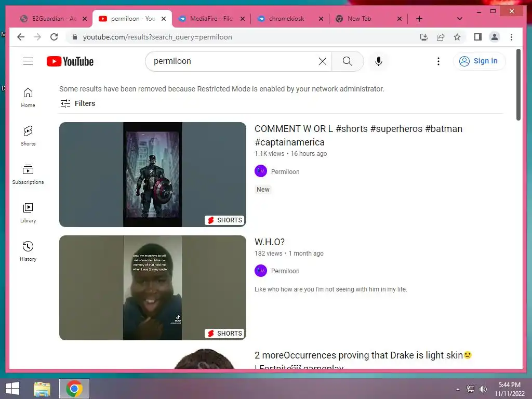Click the magnifier search button
Image resolution: width=532 pixels, height=399 pixels.
click(347, 61)
